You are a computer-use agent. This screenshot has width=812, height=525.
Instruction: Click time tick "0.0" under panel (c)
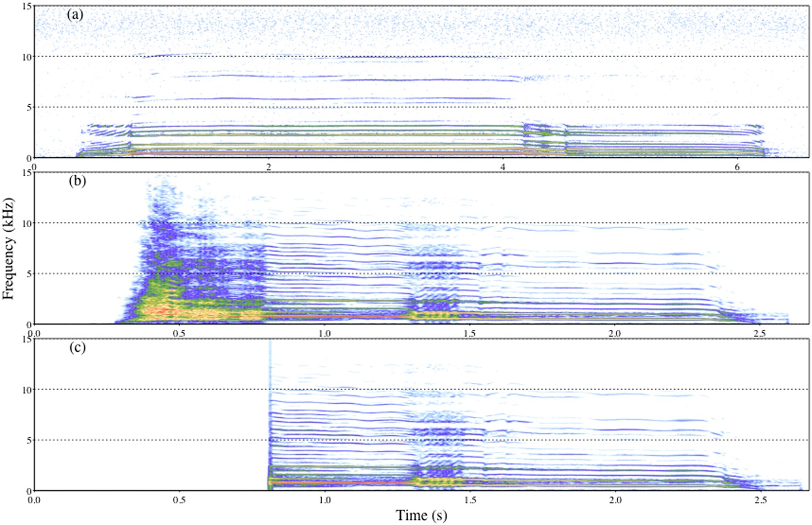click(34, 500)
